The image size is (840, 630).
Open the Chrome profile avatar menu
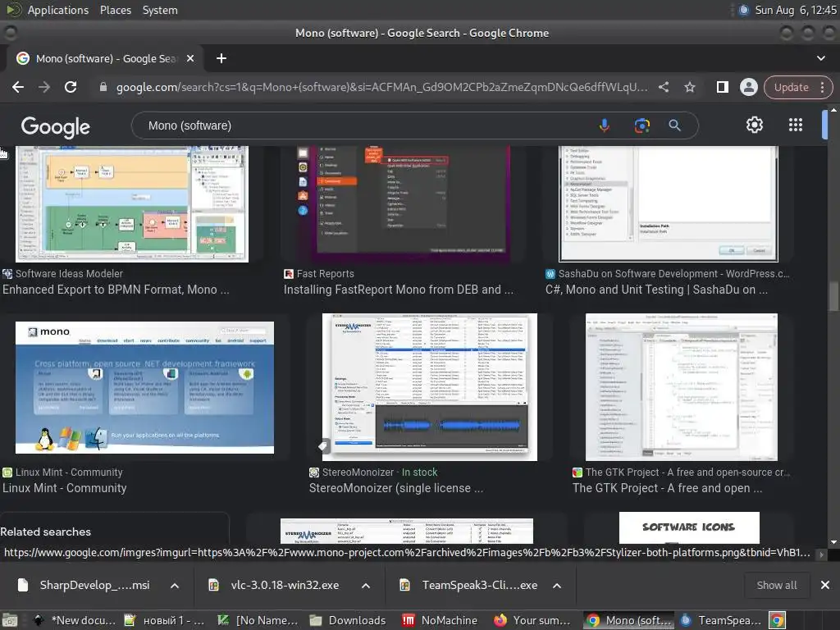[x=748, y=87]
